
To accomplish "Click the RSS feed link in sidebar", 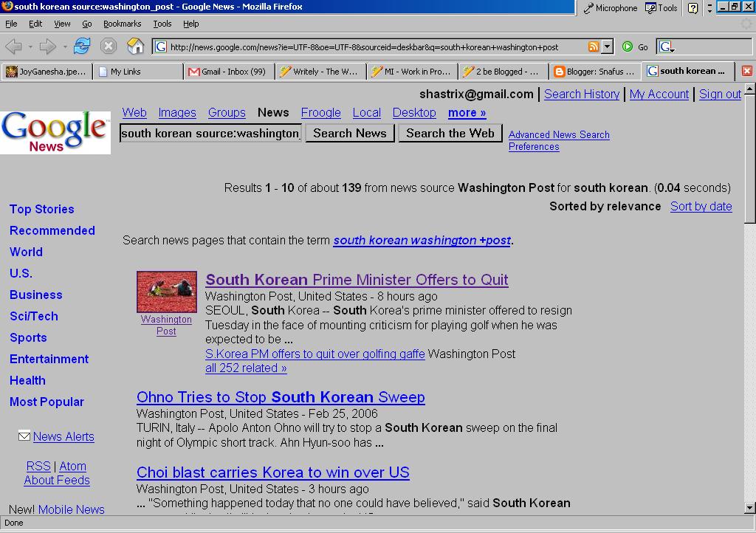I will 38,466.
